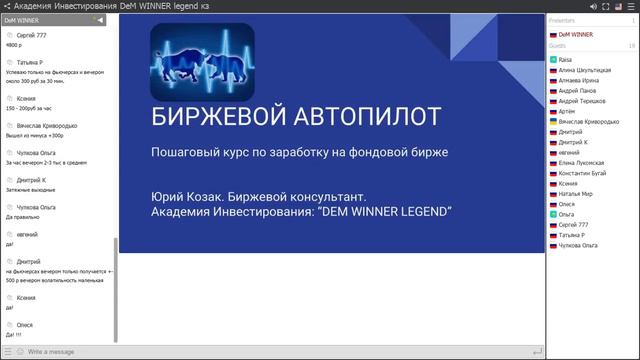The image size is (640, 360).
Task: Click chat message '4800 р'
Action: (14, 45)
